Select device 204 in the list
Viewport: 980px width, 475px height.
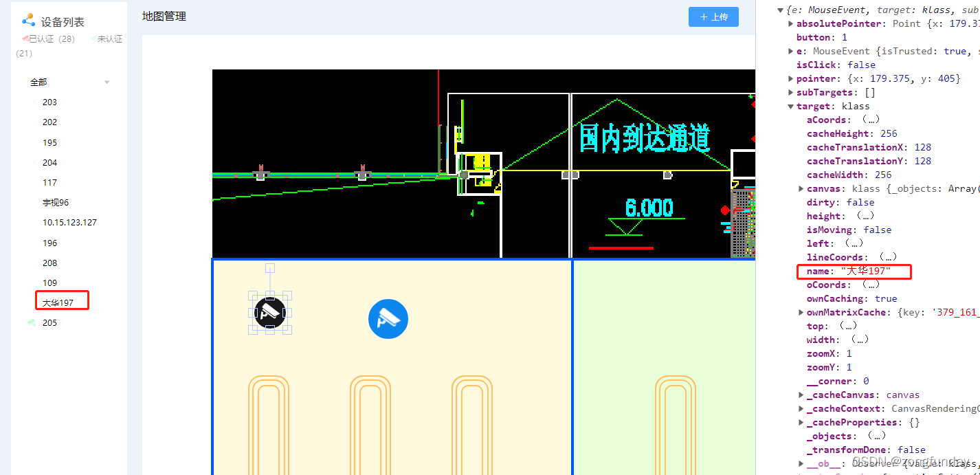click(x=49, y=162)
